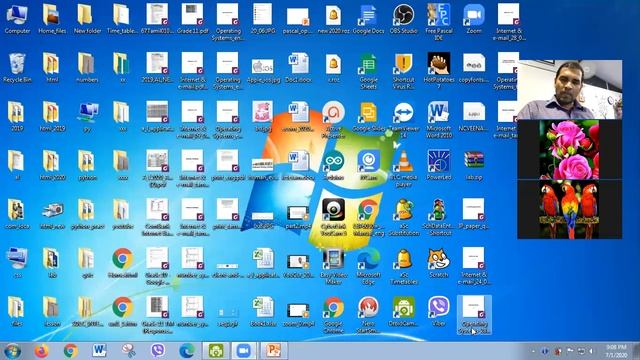
Task: Open the Google Slides shortcut
Action: point(368,116)
